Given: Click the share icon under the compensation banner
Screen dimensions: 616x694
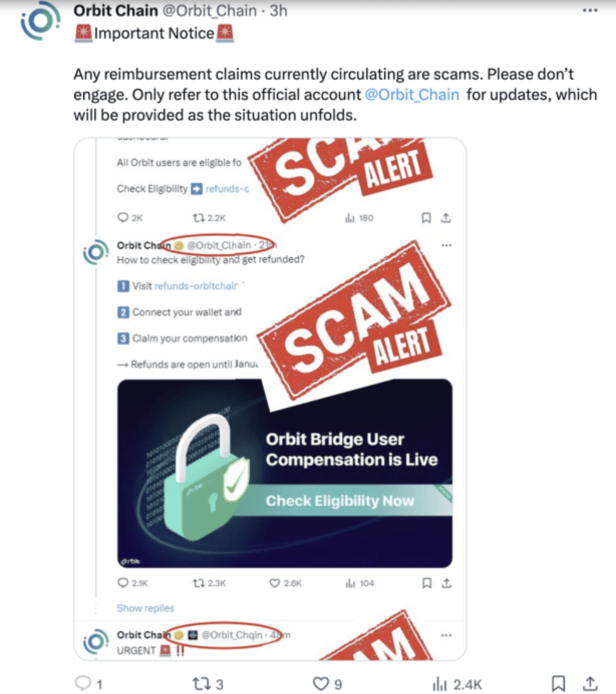Looking at the screenshot, I should click(x=446, y=583).
